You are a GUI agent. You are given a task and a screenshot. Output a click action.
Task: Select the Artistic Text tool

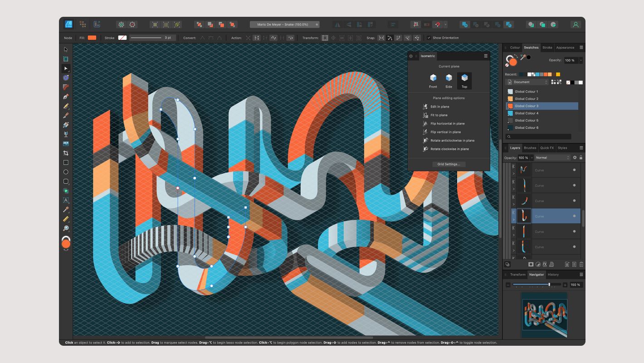coord(66,200)
